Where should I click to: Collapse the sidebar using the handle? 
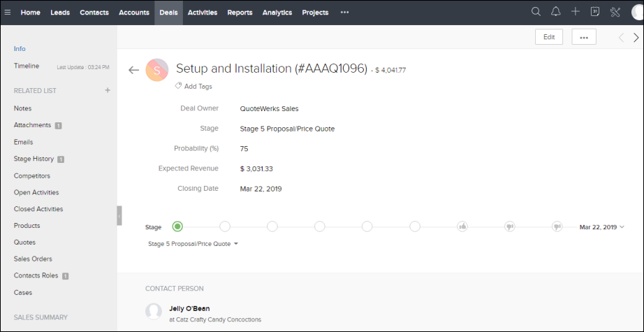[x=119, y=216]
